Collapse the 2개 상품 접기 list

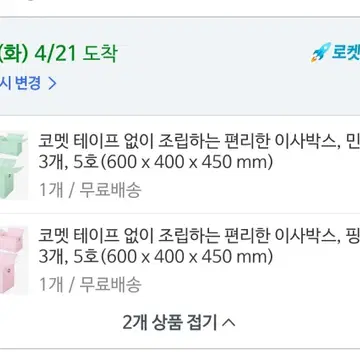coord(179,322)
